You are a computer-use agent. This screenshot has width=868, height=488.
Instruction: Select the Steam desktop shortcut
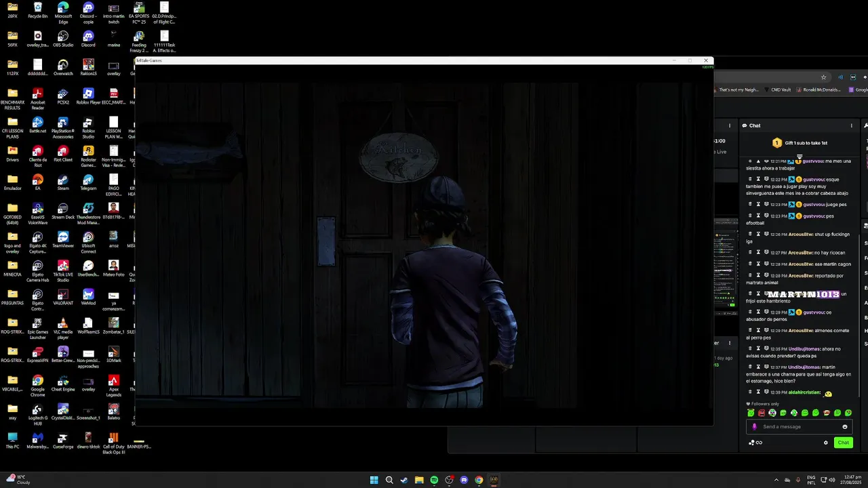[x=63, y=182]
